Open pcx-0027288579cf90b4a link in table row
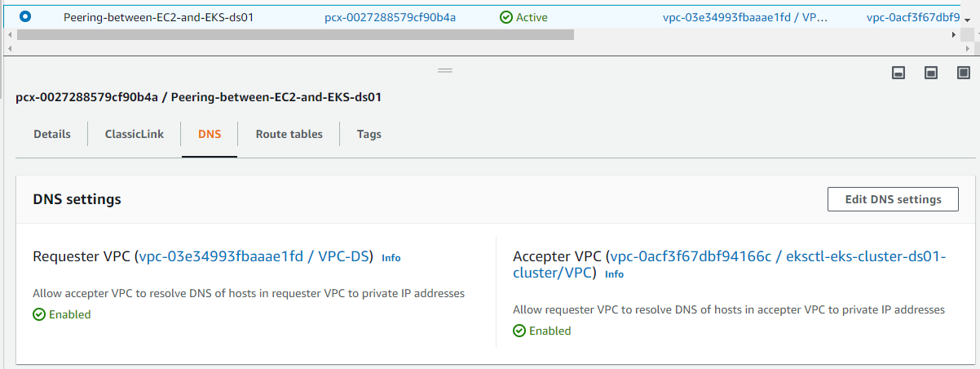 coord(390,17)
